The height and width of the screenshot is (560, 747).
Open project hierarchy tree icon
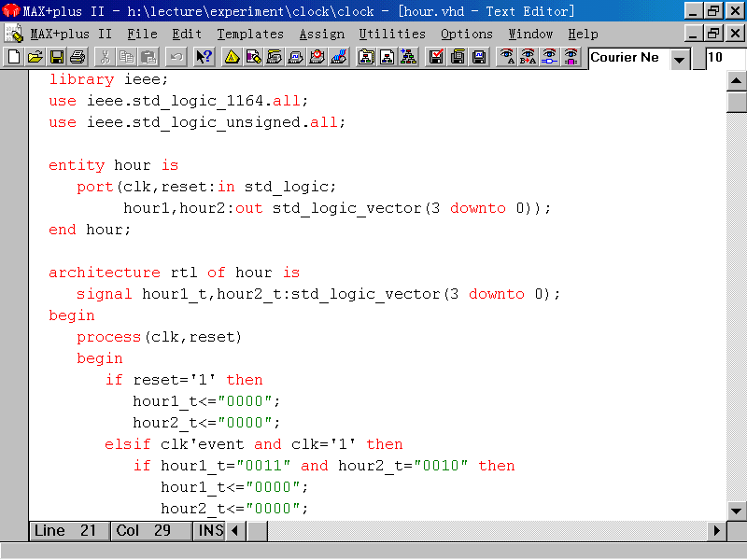[x=409, y=57]
